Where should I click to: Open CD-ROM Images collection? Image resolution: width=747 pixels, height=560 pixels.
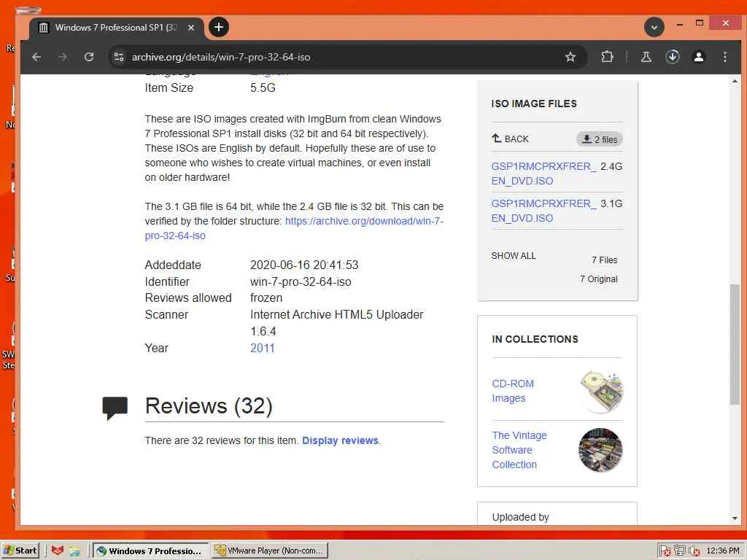[x=513, y=391]
